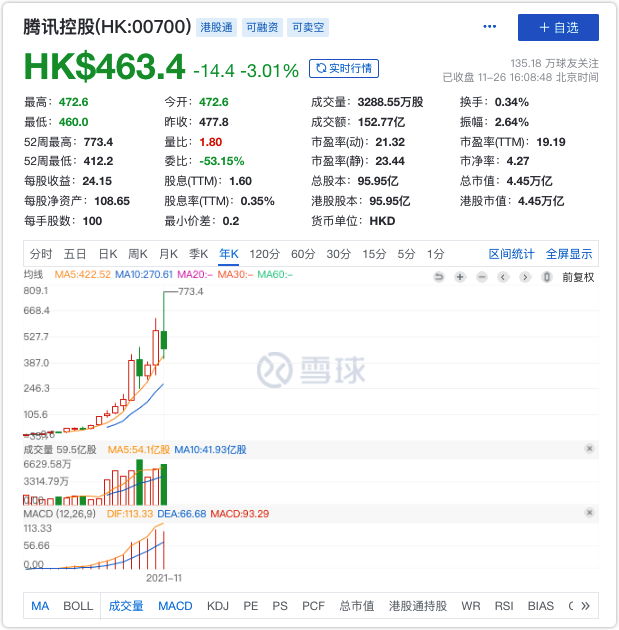Open 区间统计 range statistics
Viewport: 619px width, 630px height.
pyautogui.click(x=511, y=254)
